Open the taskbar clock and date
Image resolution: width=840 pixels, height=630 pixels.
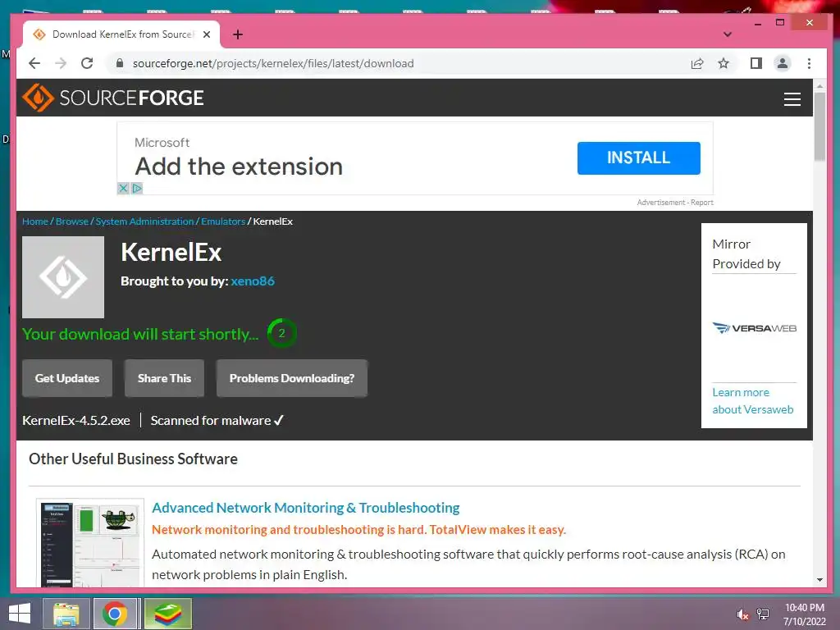pos(805,614)
